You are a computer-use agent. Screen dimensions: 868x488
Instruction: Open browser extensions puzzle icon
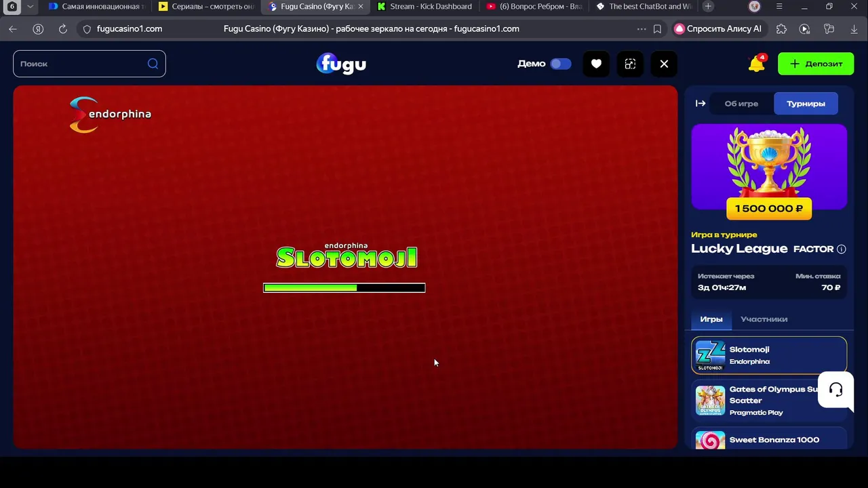(x=781, y=29)
